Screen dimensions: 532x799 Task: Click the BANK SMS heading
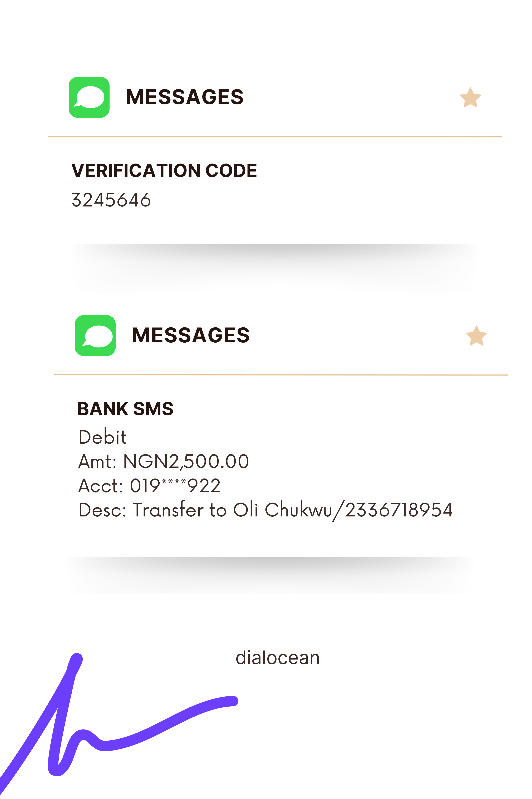pyautogui.click(x=126, y=408)
